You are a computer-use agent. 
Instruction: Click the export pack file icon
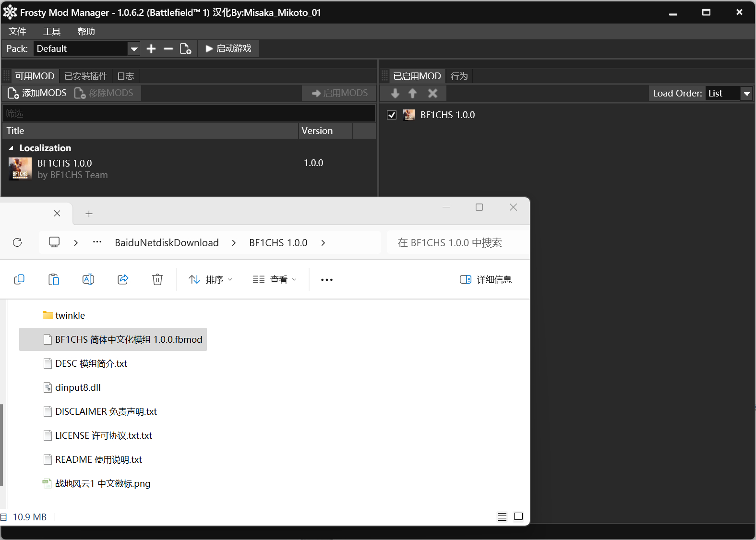click(x=185, y=48)
